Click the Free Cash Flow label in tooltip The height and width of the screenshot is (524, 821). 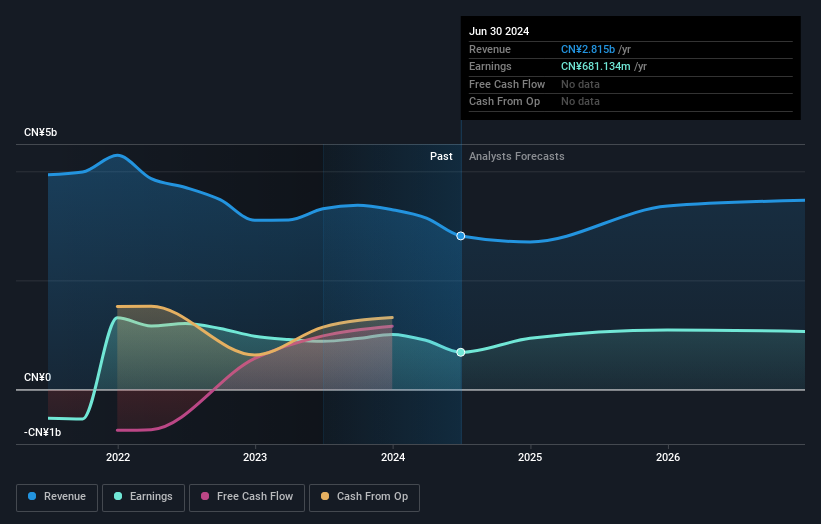pyautogui.click(x=507, y=84)
